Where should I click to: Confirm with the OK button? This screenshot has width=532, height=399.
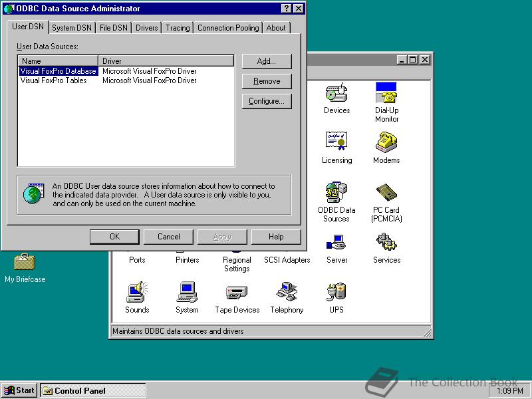pos(114,237)
